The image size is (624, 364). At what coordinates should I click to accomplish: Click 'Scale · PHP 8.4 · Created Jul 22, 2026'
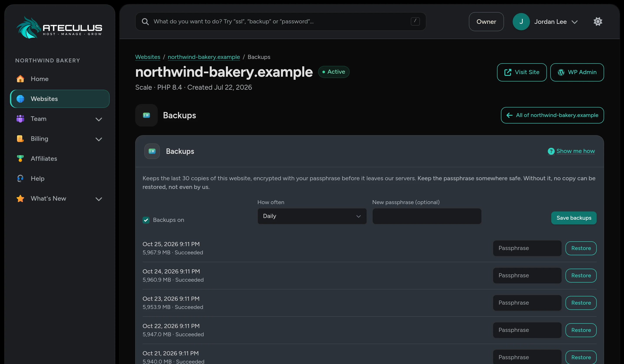193,87
